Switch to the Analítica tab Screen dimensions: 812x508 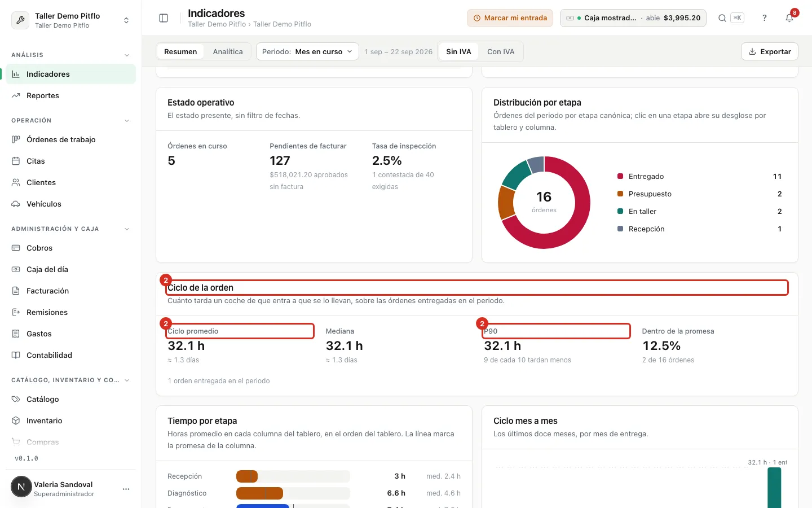pos(228,51)
